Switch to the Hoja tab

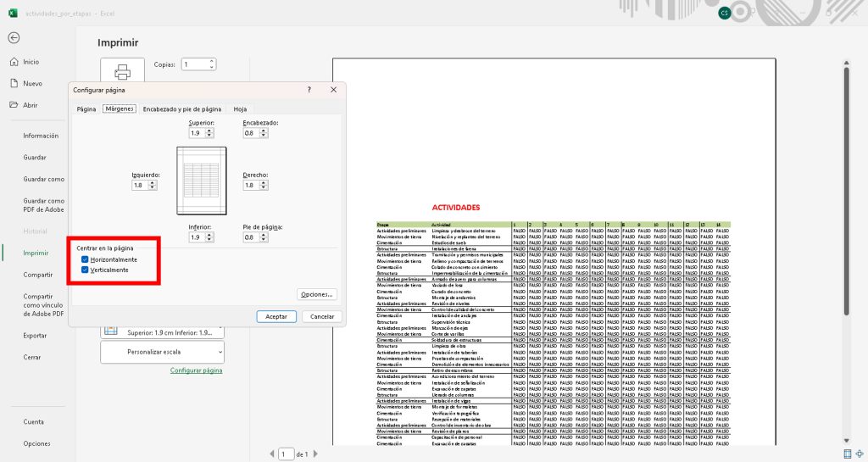(240, 109)
